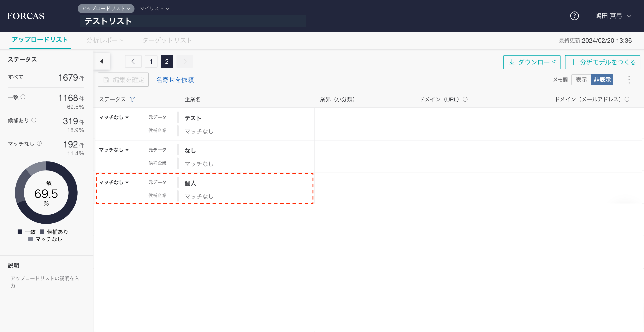This screenshot has width=644, height=332.
Task: Set memo column to 表示
Action: (581, 80)
